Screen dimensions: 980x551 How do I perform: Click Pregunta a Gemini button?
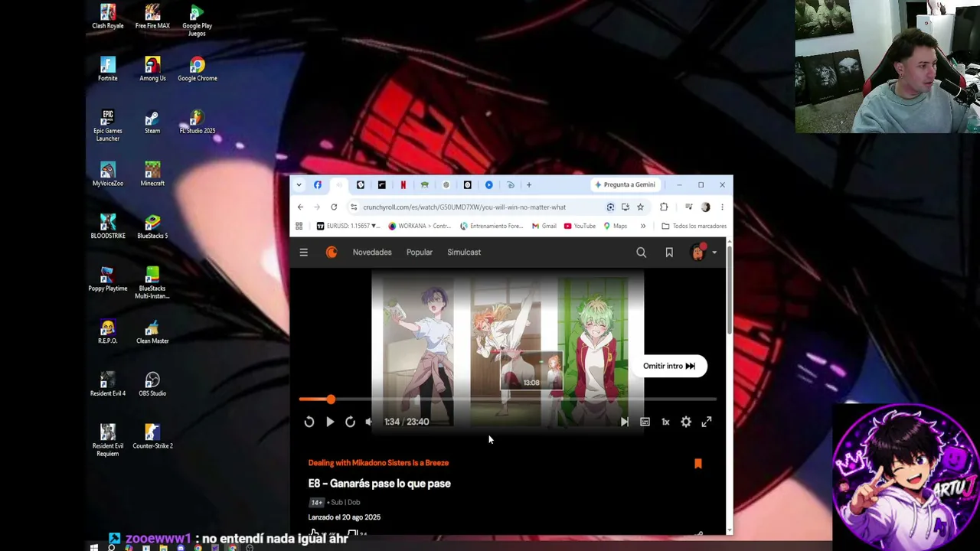[624, 184]
